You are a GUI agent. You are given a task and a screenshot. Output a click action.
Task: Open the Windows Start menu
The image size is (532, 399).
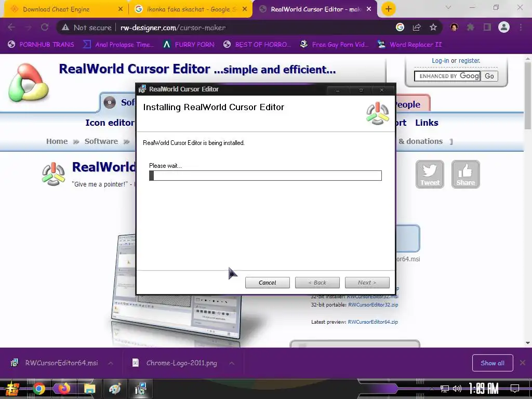click(12, 389)
